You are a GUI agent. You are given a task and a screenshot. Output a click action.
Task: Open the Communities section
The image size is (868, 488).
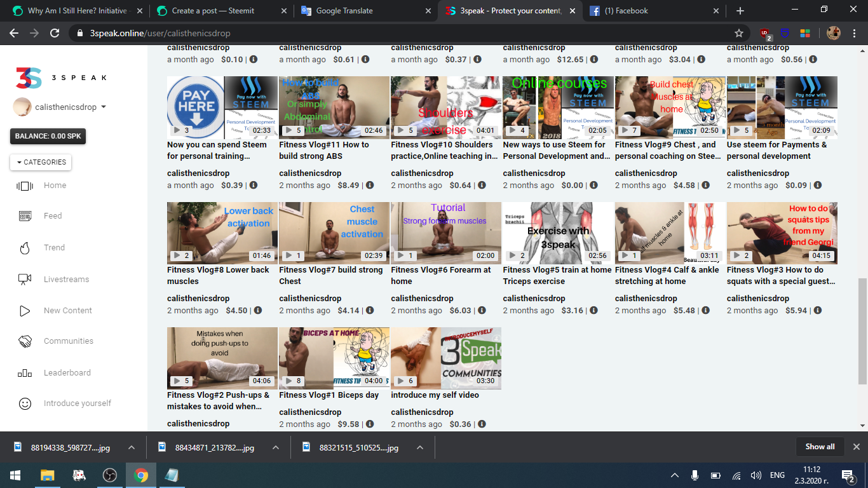pyautogui.click(x=25, y=341)
